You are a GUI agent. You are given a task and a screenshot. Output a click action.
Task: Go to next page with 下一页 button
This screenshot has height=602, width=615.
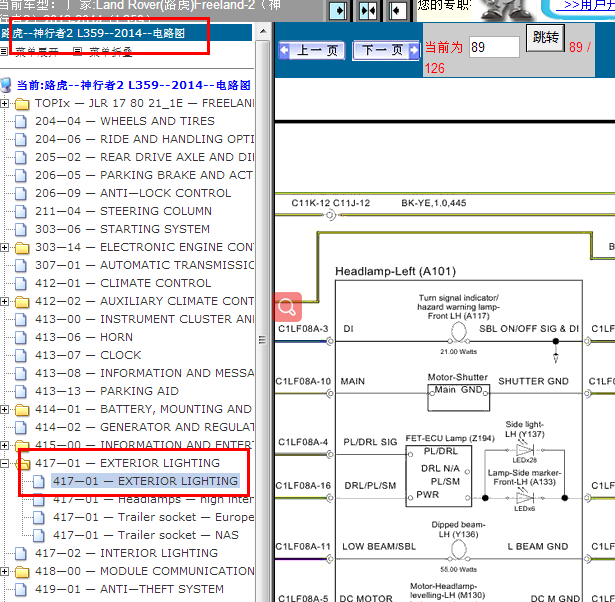point(386,50)
